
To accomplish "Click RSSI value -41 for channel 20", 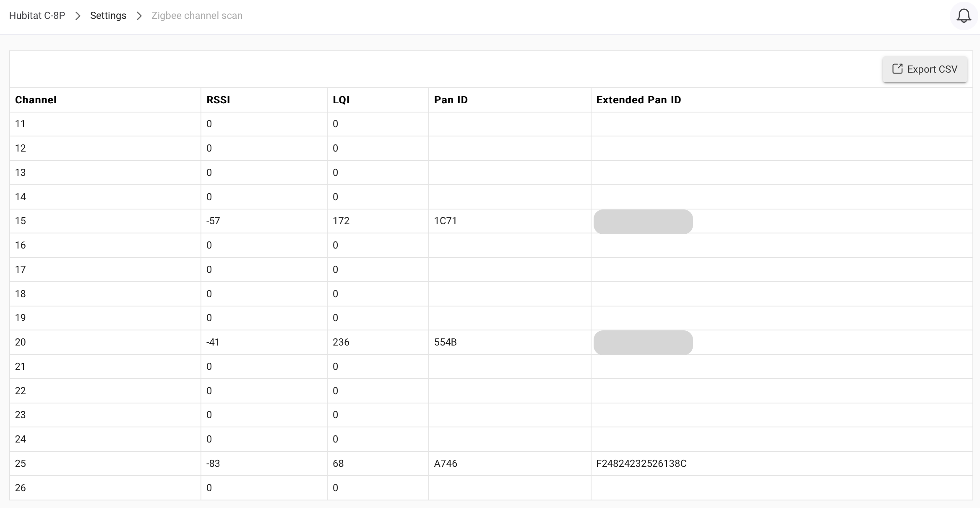I will pos(213,342).
